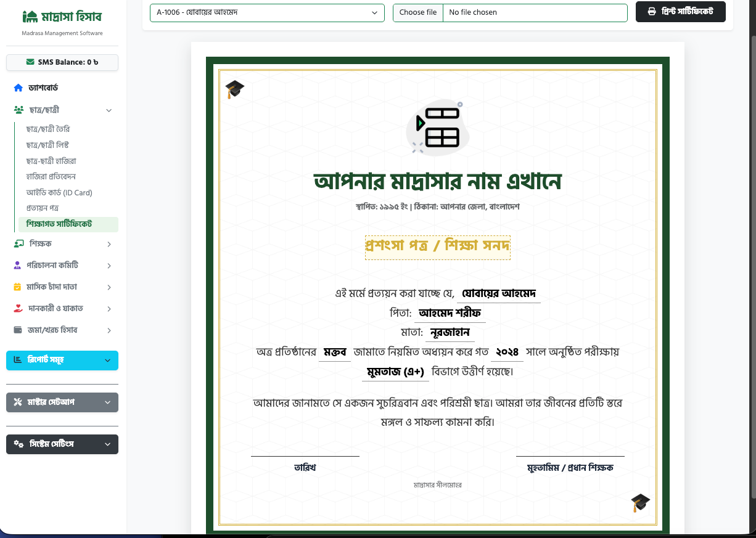Select শিক্ষাগত সার্টিফিকেট submenu item
The image size is (756, 538).
pos(68,224)
